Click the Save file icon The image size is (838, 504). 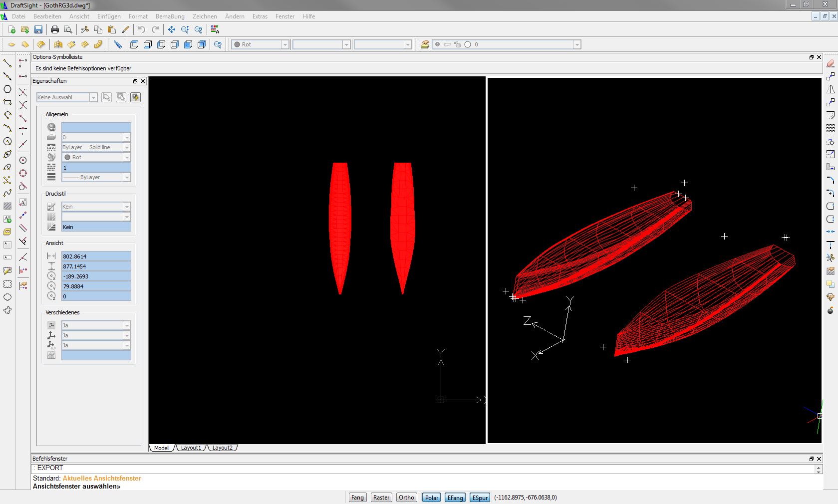pos(38,30)
